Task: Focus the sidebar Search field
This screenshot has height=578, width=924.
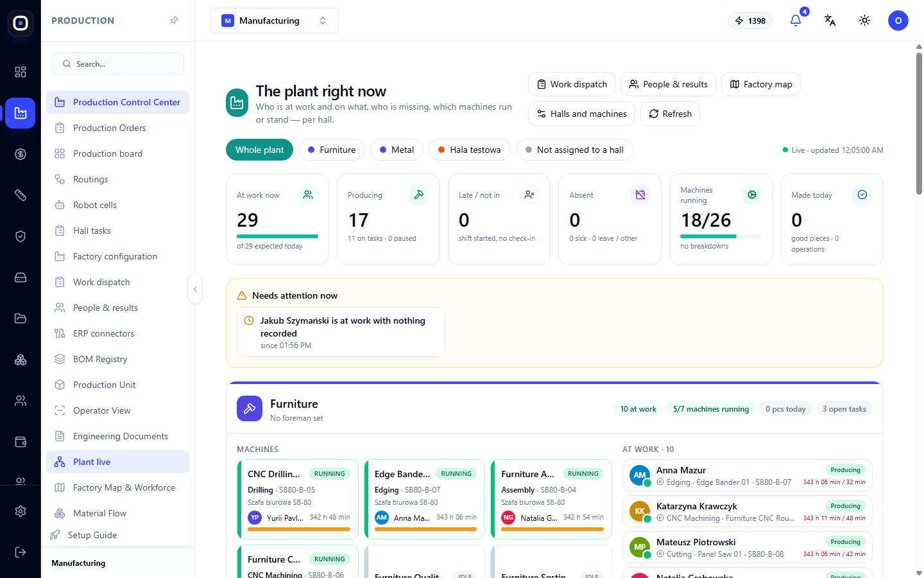Action: click(117, 64)
